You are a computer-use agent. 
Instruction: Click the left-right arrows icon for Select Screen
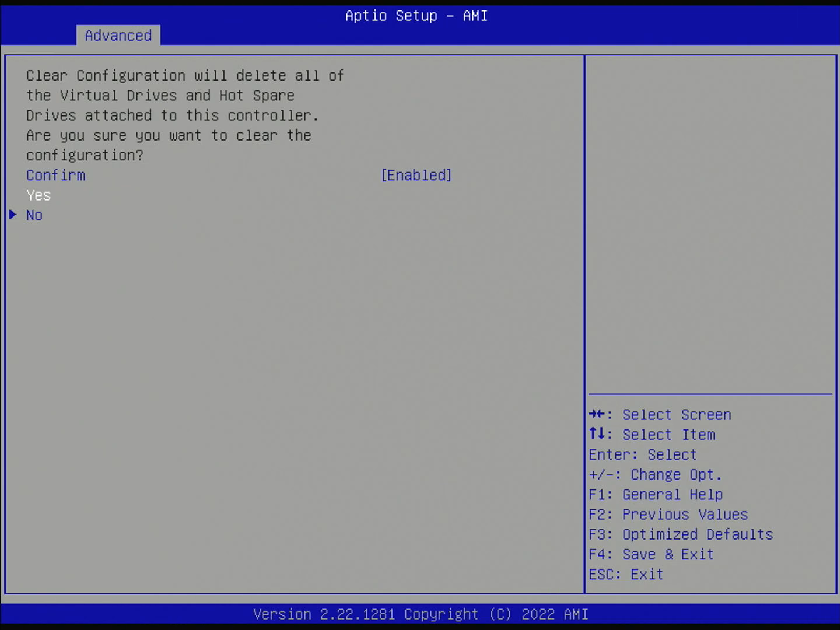597,414
